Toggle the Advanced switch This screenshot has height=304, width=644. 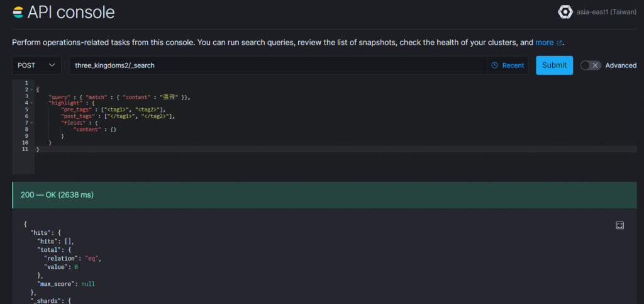tap(591, 65)
